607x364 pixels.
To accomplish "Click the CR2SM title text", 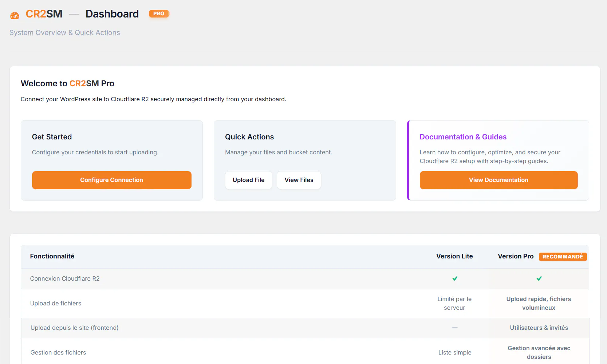I will click(44, 14).
